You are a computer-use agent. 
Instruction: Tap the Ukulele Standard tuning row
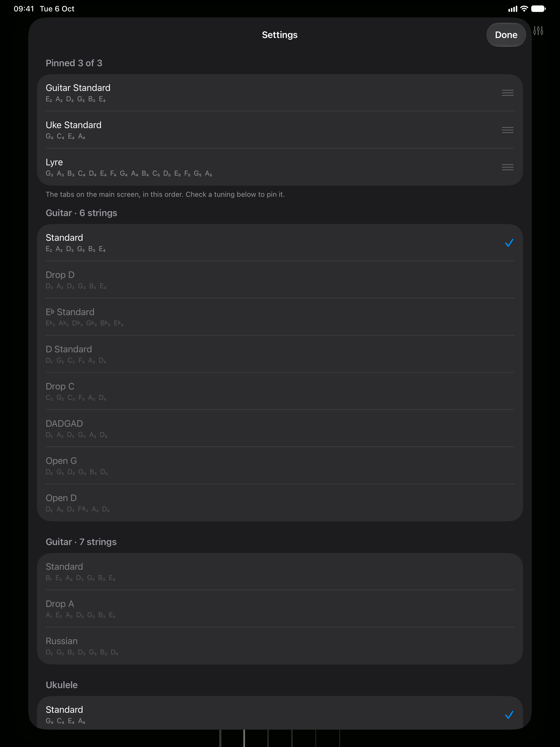[x=280, y=713]
